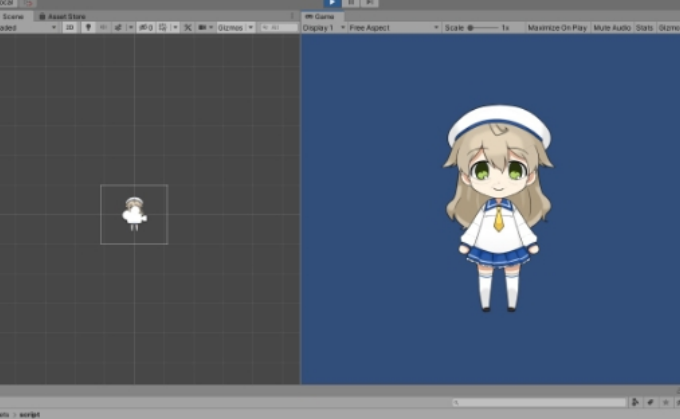Toggle Scene view Gizmos button
The height and width of the screenshot is (419, 680).
pyautogui.click(x=231, y=28)
